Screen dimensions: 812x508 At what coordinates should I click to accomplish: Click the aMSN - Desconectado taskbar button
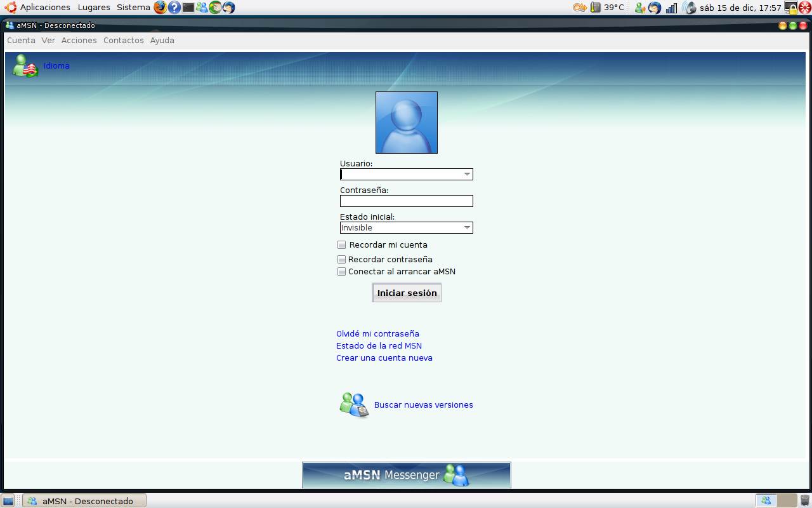coord(84,501)
